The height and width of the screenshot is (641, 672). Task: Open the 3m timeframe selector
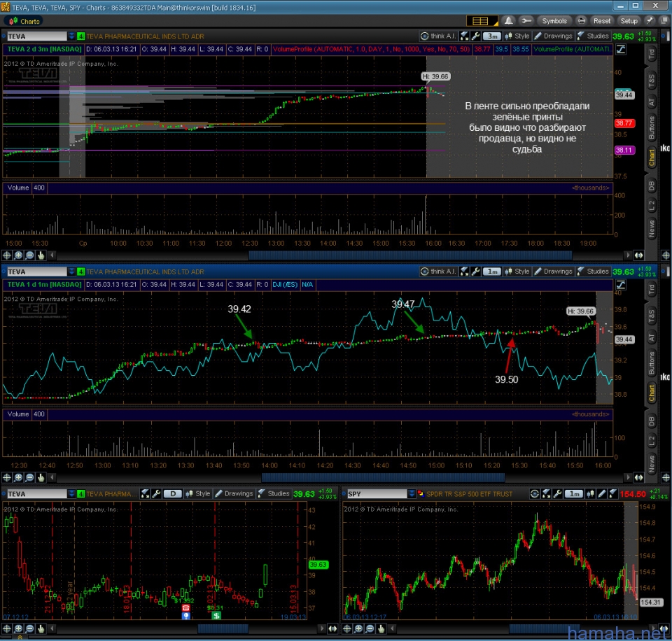pyautogui.click(x=492, y=36)
